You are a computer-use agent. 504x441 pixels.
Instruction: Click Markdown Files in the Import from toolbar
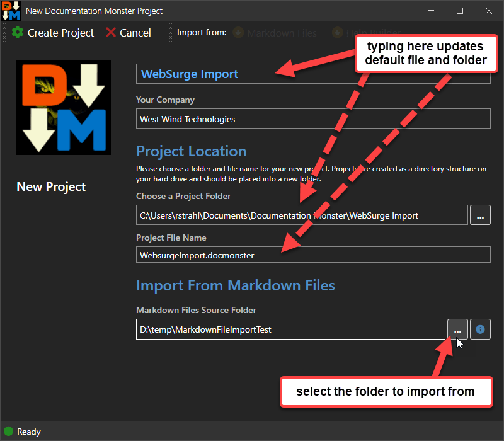[282, 32]
